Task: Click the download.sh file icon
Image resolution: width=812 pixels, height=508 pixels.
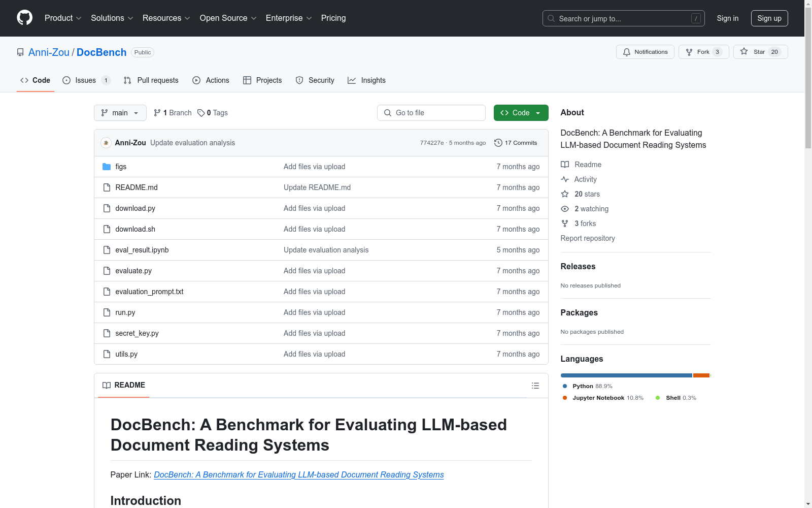Action: coord(107,229)
